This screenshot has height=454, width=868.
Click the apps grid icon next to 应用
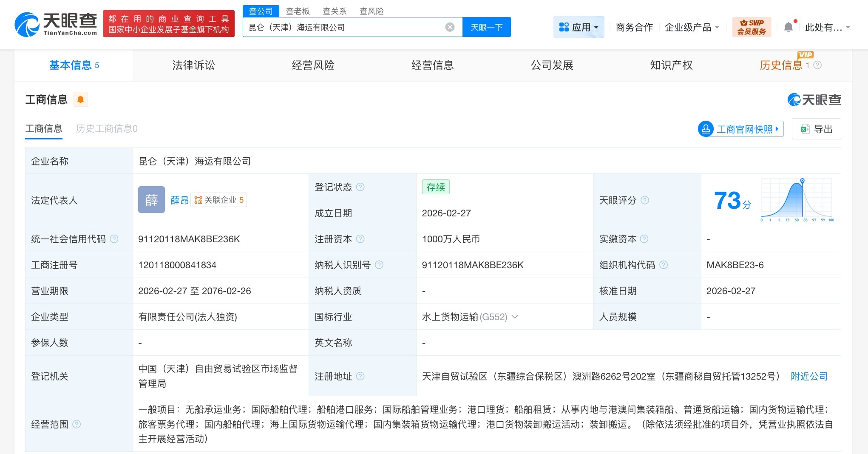point(564,26)
